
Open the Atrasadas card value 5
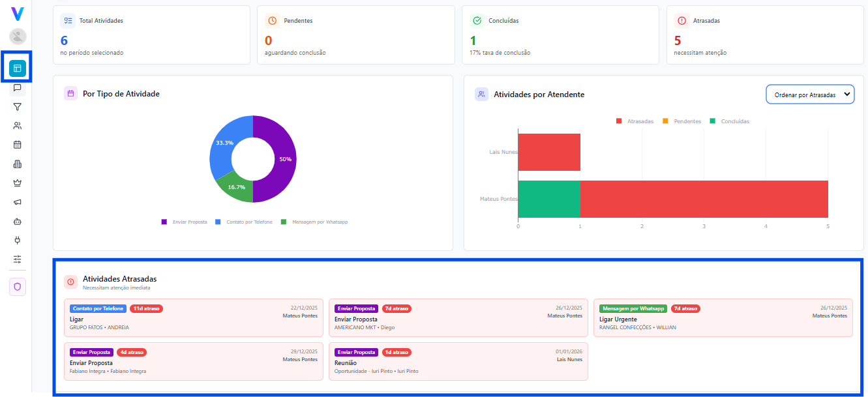[x=678, y=40]
